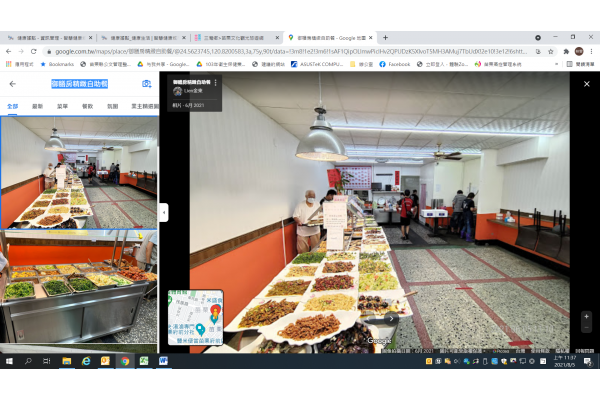Open Internet Explorer from taskbar

86,361
